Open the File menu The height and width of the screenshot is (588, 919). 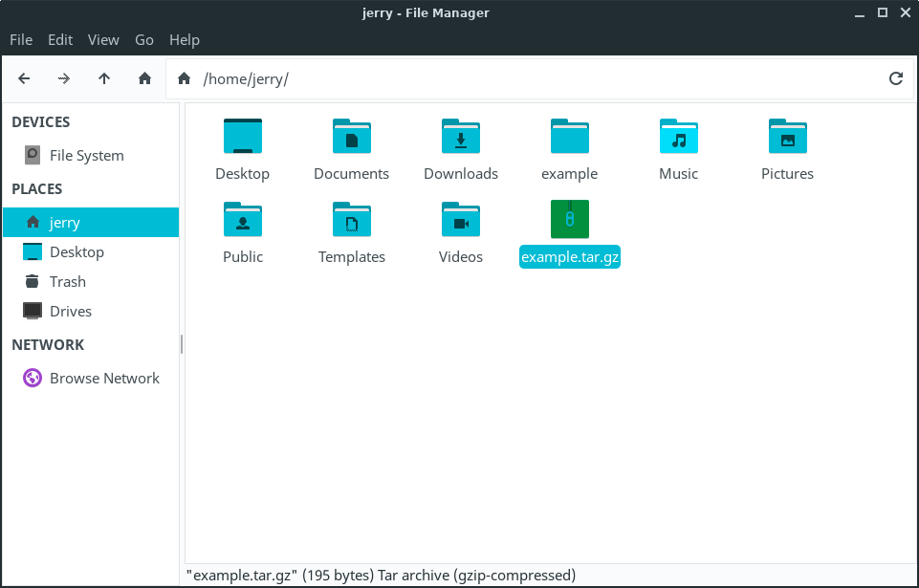coord(21,39)
